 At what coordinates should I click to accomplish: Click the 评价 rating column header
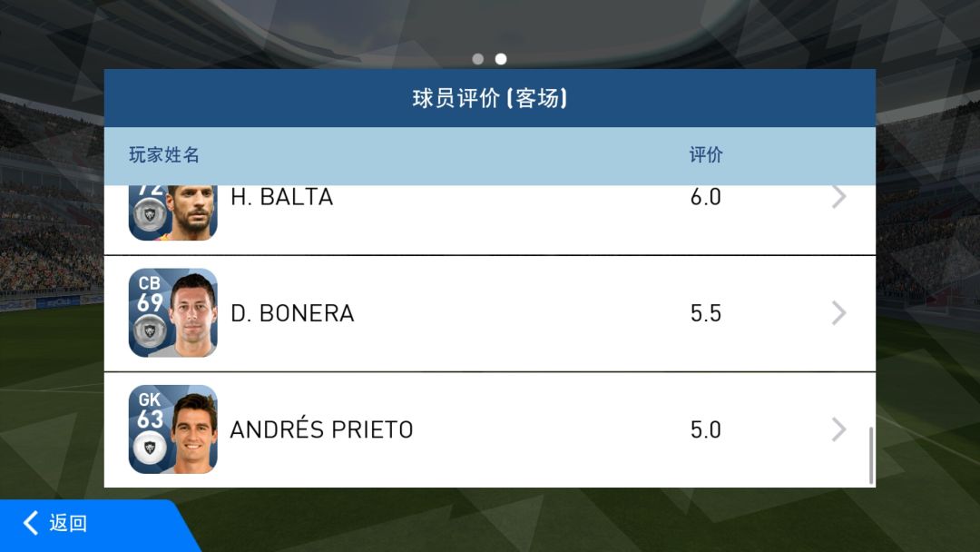[x=706, y=154]
